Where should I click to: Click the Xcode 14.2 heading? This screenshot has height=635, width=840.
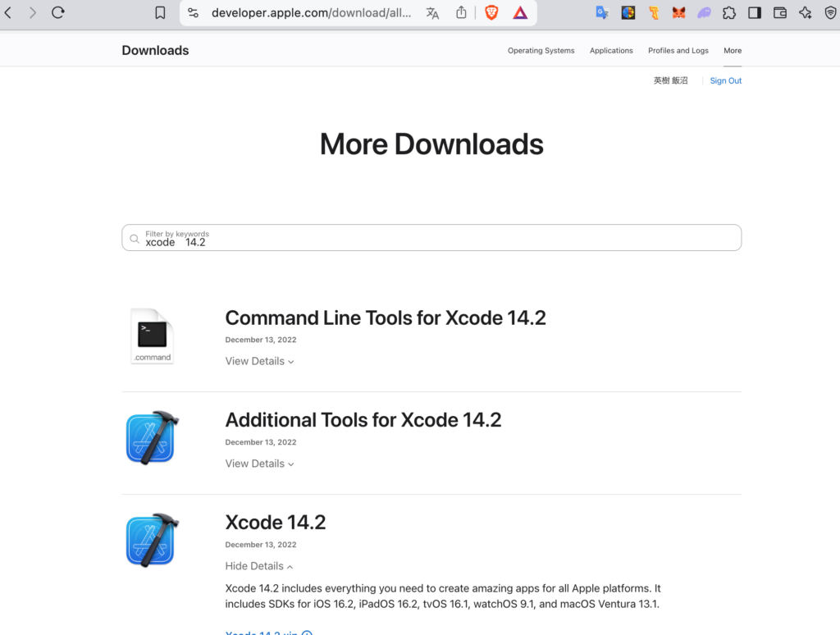point(276,523)
